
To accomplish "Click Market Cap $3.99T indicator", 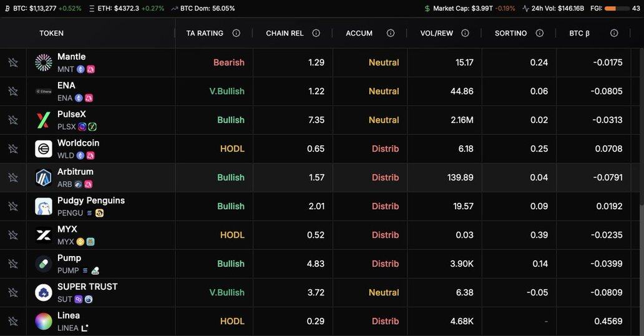I will point(469,8).
